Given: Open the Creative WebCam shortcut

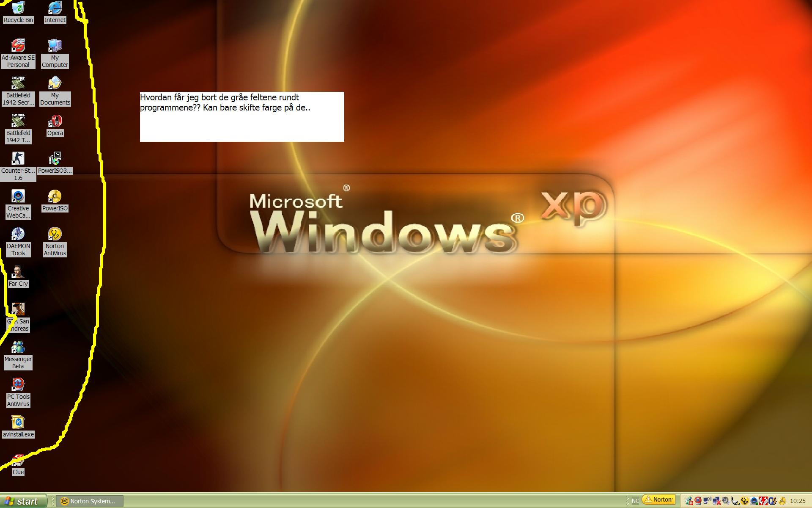Looking at the screenshot, I should 18,197.
